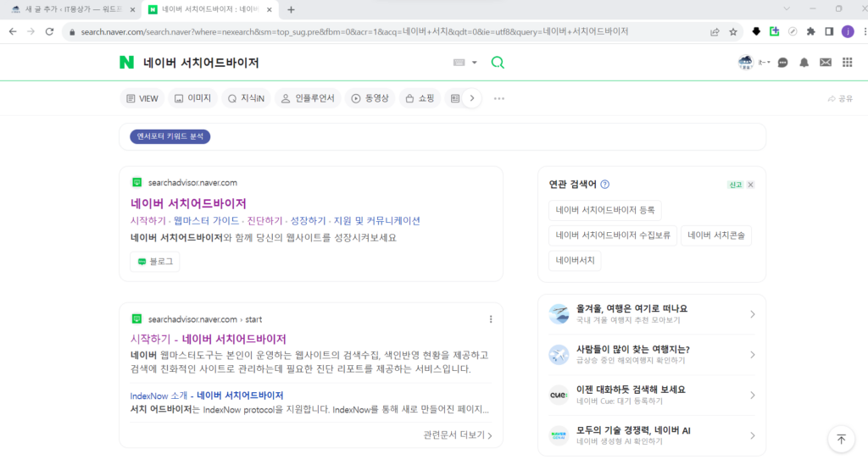The width and height of the screenshot is (868, 465).
Task: Go forward with the browser forward arrow
Action: [31, 31]
